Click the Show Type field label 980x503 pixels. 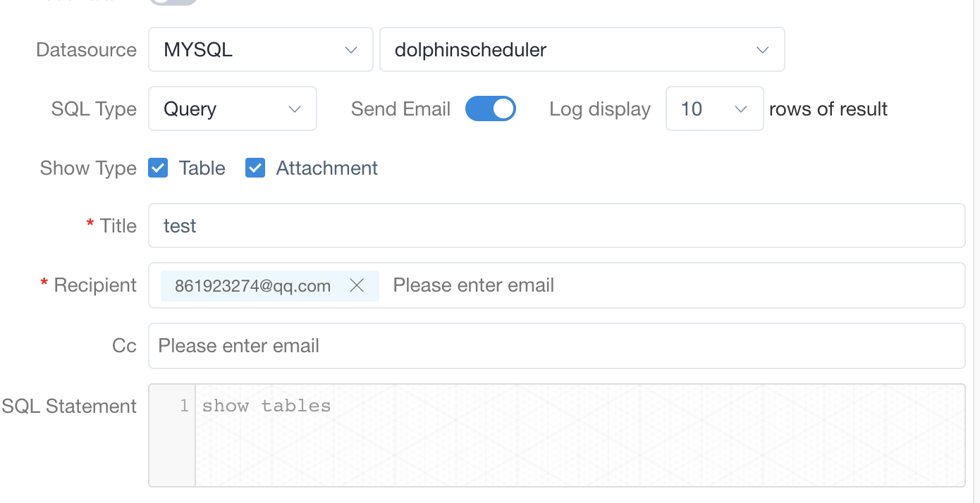88,168
